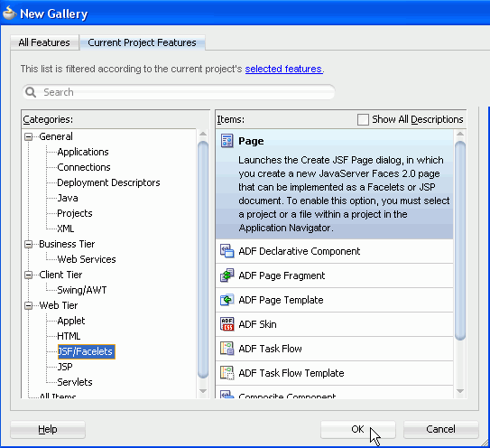Select the ADF Page Template icon
Viewport: 490px width, 448px height.
coord(227,300)
